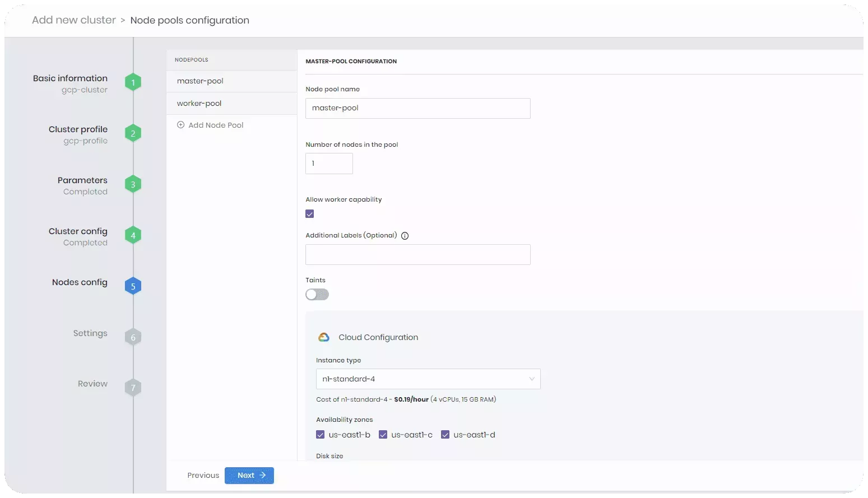Click step 7 hexagon for Review
The image size is (868, 498).
[133, 388]
